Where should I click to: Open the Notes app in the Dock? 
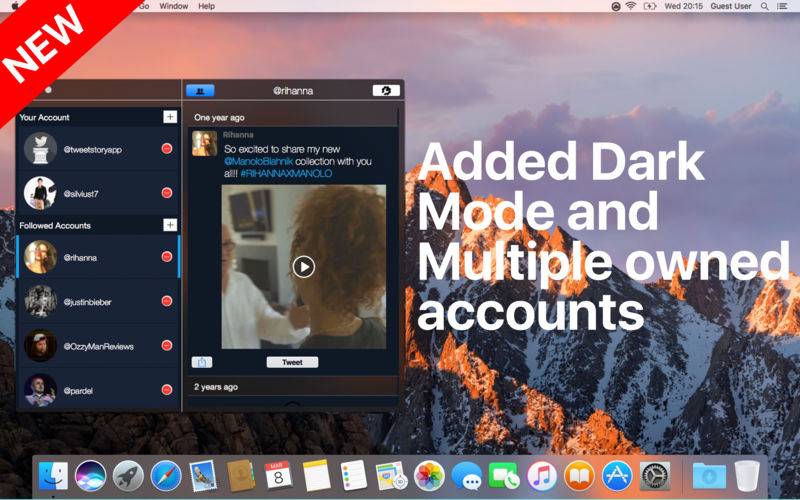[316, 476]
